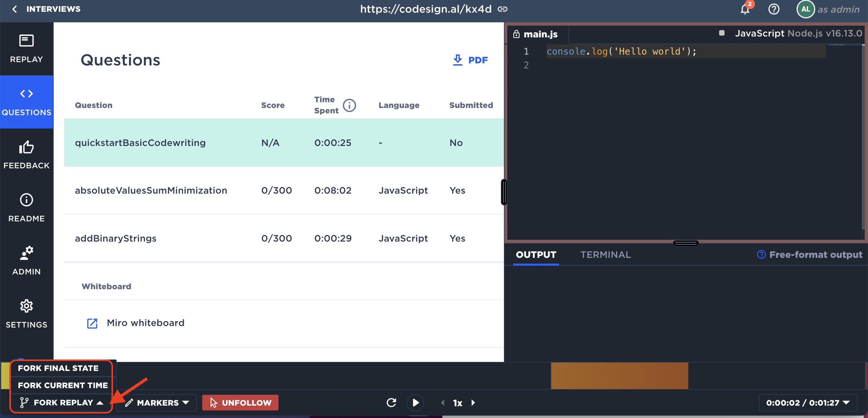868x418 pixels.
Task: Decrease playback speed arrow
Action: click(x=443, y=403)
